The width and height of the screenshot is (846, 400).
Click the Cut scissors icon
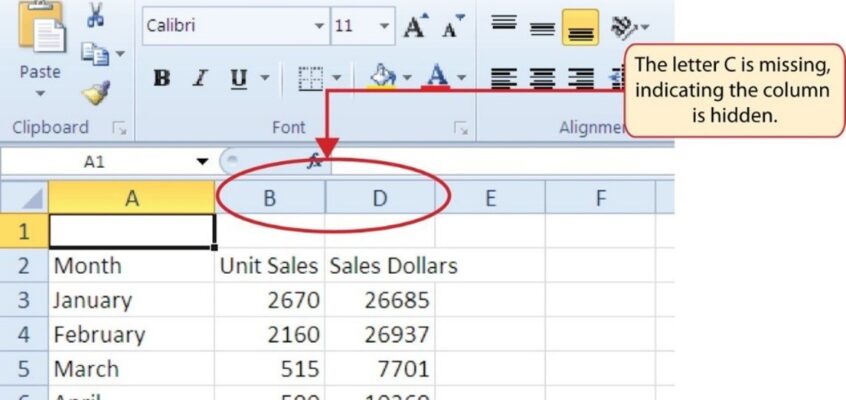(95, 15)
